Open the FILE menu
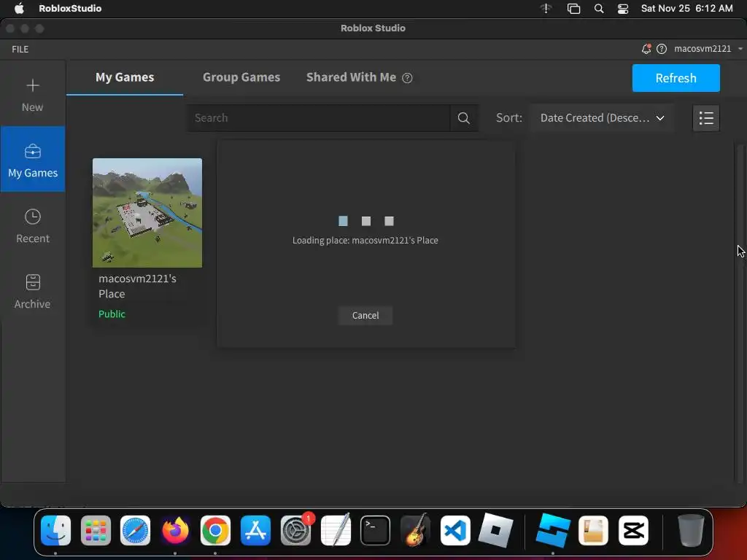The width and height of the screenshot is (747, 560). (x=20, y=49)
